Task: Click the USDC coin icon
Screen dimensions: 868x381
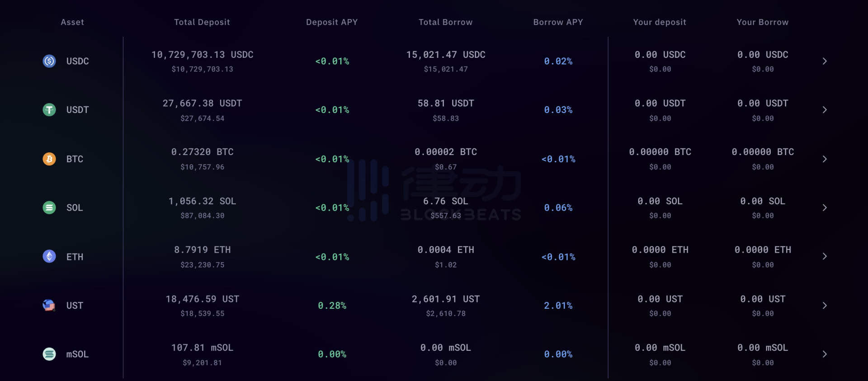Action: coord(49,61)
